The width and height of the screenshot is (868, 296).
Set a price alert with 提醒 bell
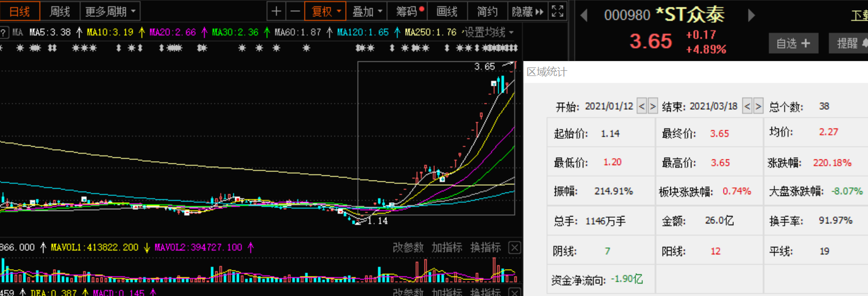tap(849, 43)
